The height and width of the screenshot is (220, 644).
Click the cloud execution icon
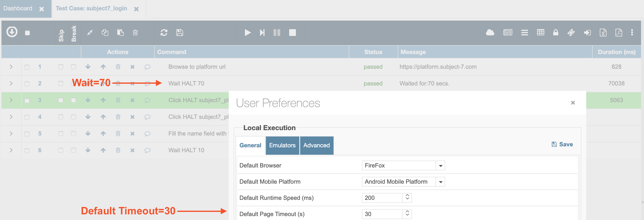490,33
